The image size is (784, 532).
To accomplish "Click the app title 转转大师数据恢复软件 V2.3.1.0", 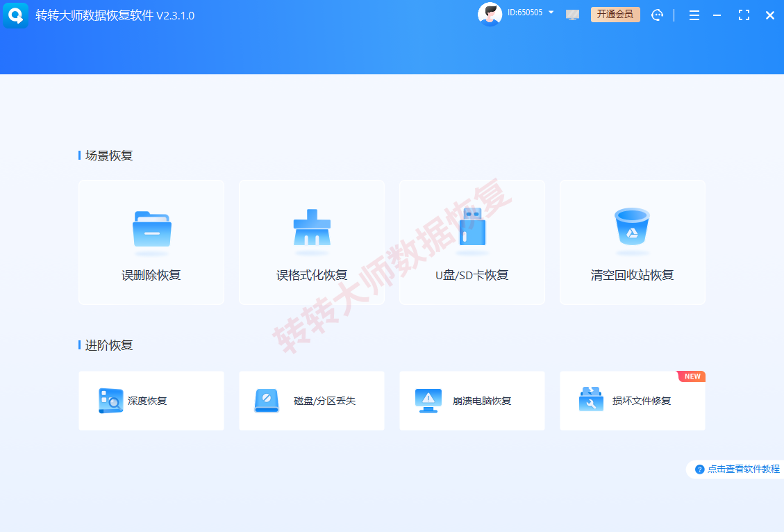I will tap(115, 15).
